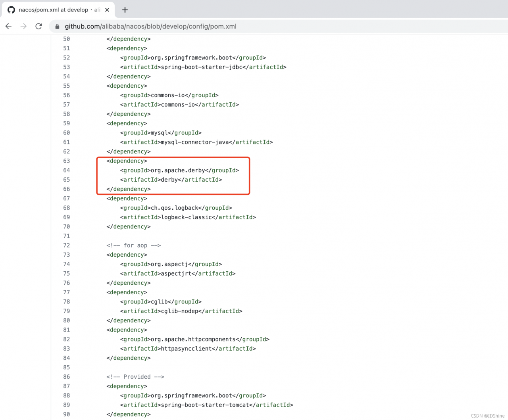
Task: Click the aspectjrt artifactId line
Action: click(x=178, y=274)
